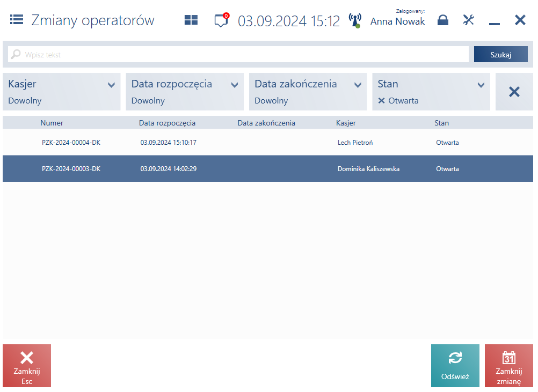Sort by Stan column header
Viewport: 538px width, 392px height.
441,123
